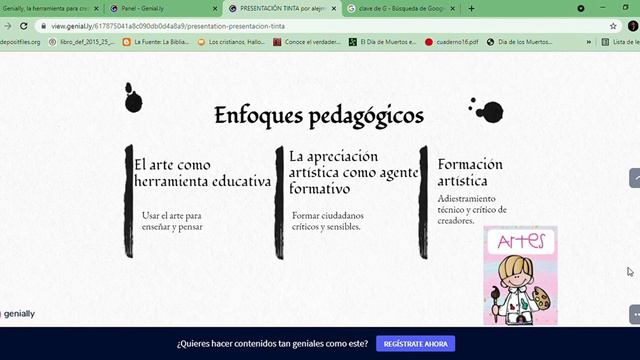Click the text Usar el arte para enseñar y pensar
The image size is (640, 360).
172,221
